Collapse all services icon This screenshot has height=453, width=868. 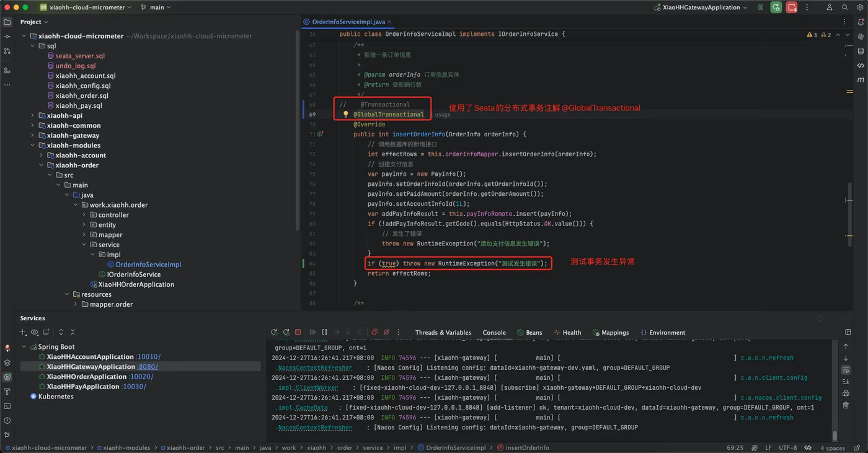point(73,332)
